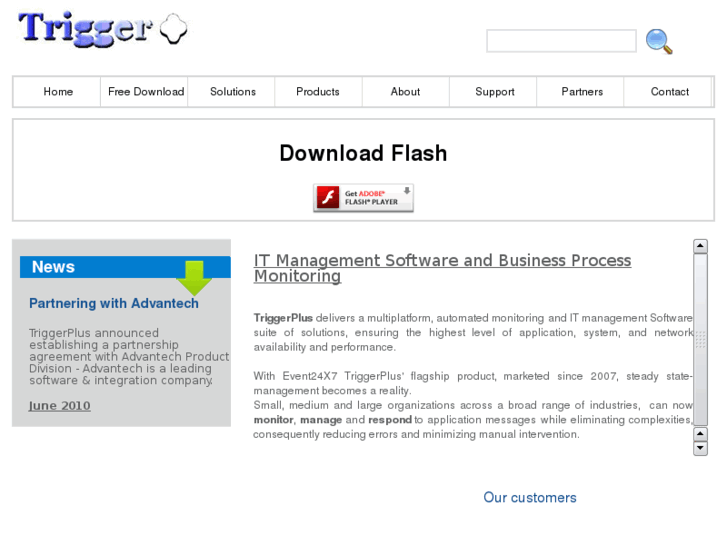Open IT Management Software and Business Process Monitoring link
Image resolution: width=727 pixels, height=545 pixels.
[442, 268]
